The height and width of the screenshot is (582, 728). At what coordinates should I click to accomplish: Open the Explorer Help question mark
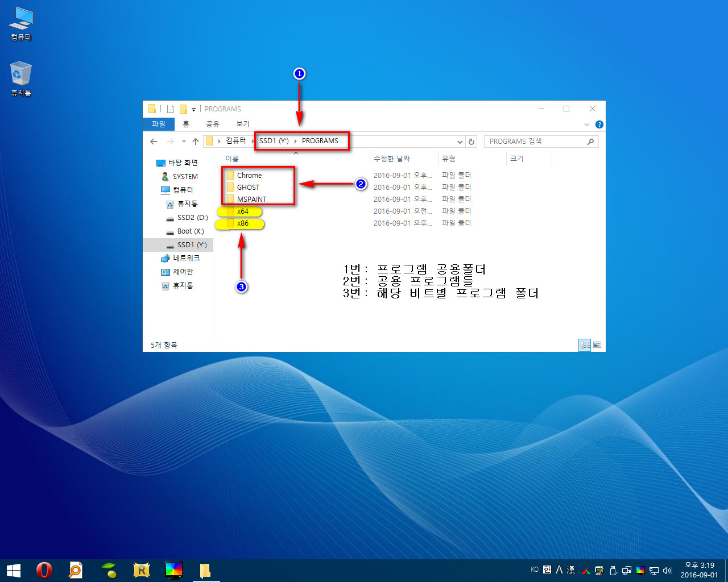click(599, 124)
